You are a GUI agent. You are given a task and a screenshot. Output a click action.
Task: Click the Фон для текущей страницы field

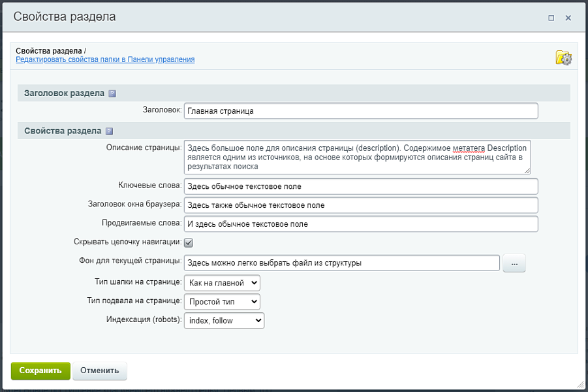tap(342, 263)
